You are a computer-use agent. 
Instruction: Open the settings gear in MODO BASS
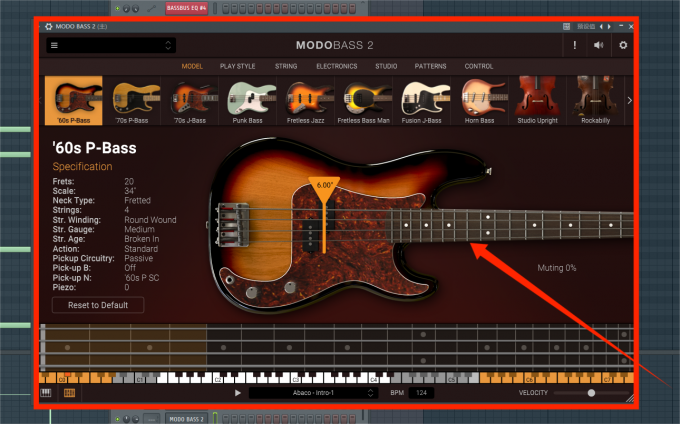click(624, 45)
